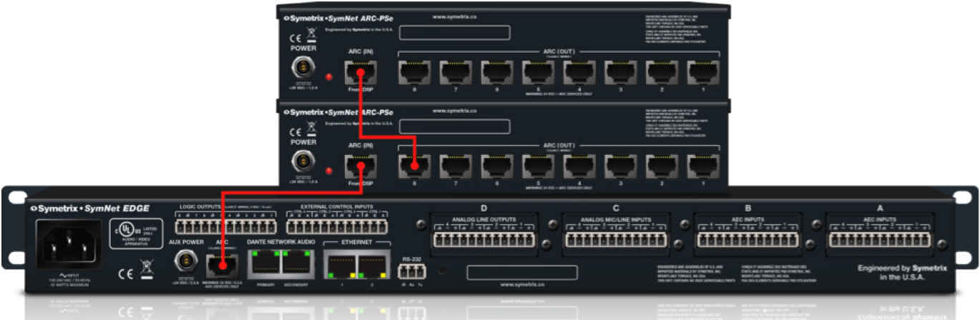Click the red LED on lower ARC-PSe
This screenshot has width=980, height=320.
(329, 171)
